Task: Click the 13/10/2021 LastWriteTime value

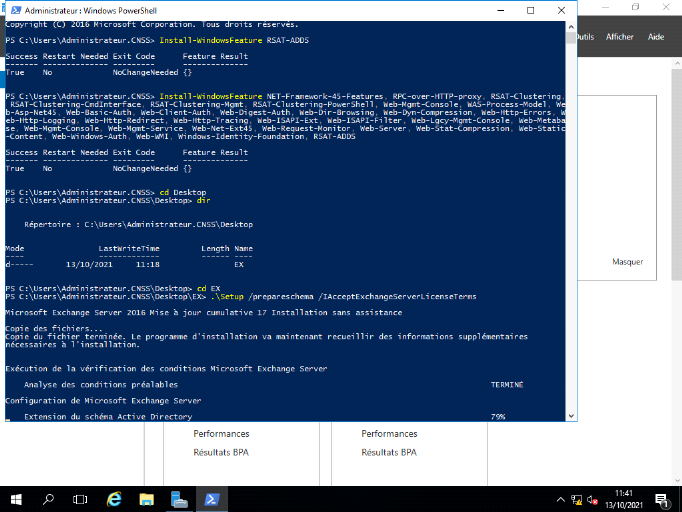Action: click(89, 264)
